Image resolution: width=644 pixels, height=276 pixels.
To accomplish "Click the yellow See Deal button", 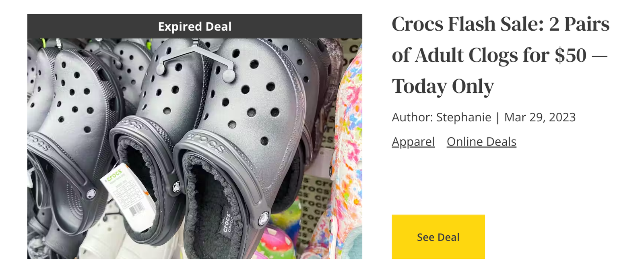I will pyautogui.click(x=438, y=237).
